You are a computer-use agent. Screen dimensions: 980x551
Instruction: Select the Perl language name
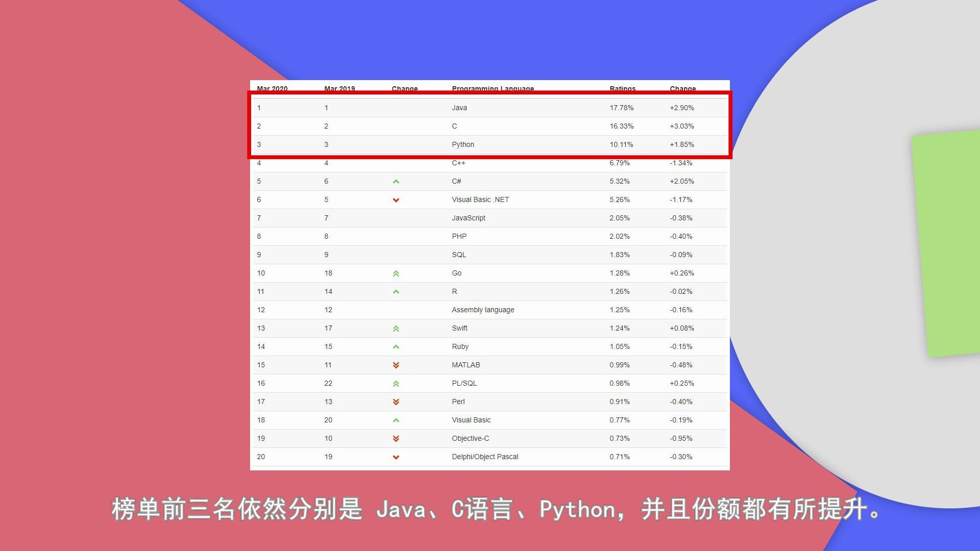(x=458, y=402)
